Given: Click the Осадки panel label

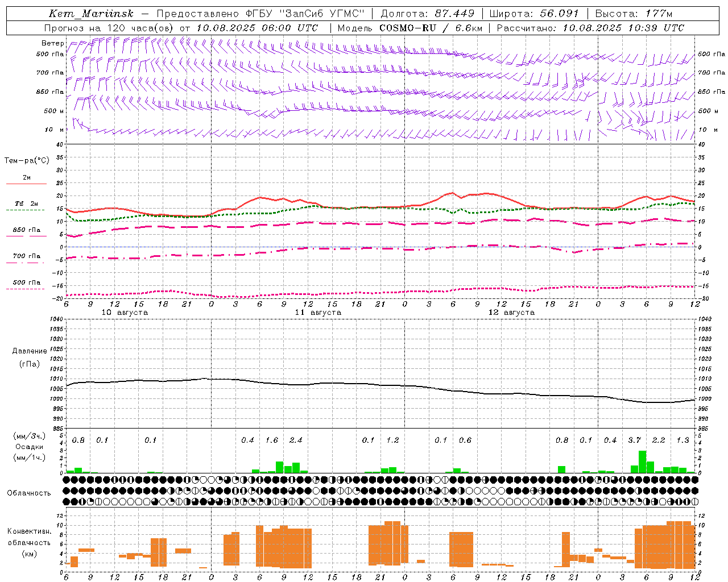Looking at the screenshot, I should [x=30, y=447].
